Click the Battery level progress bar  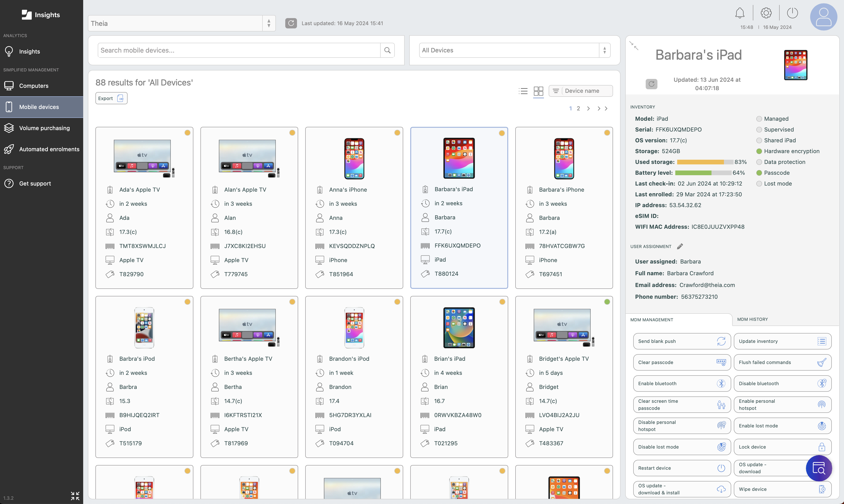pos(703,173)
